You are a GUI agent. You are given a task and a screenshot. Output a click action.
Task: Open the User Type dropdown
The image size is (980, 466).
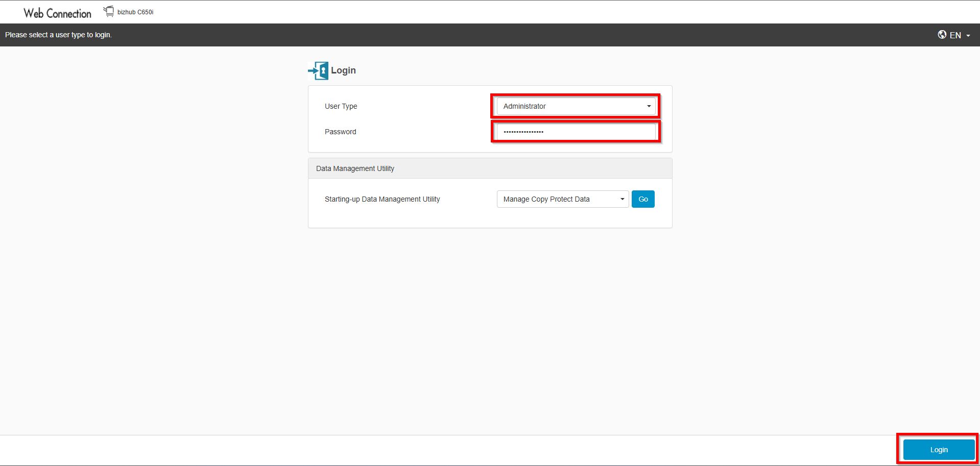(x=576, y=106)
